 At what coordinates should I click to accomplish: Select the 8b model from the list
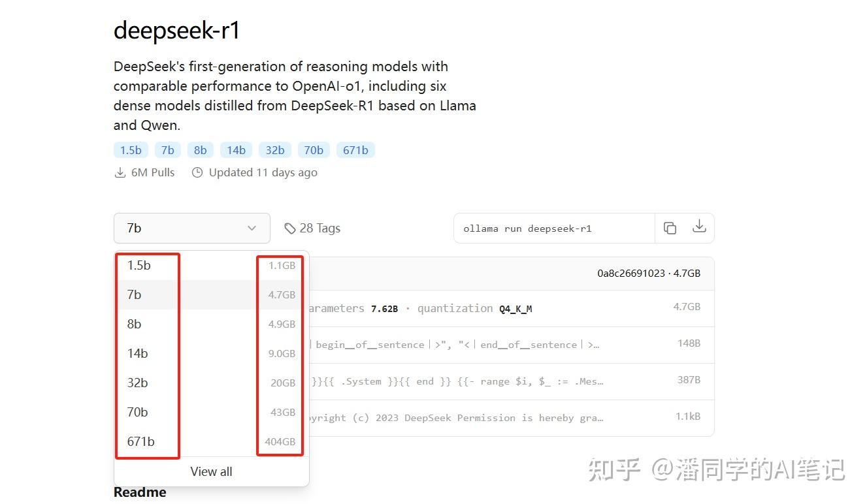(x=135, y=324)
